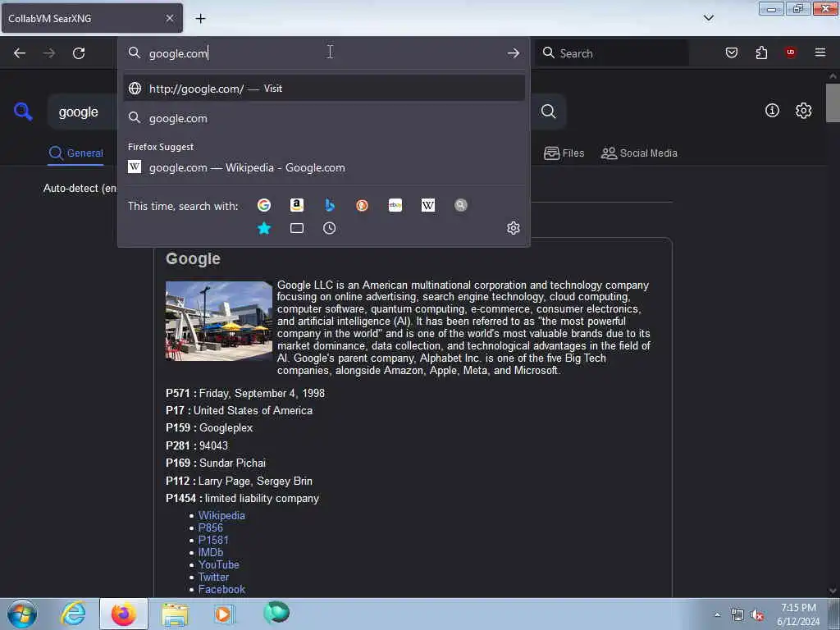Open the Facebook link
840x630 pixels.
click(x=221, y=589)
